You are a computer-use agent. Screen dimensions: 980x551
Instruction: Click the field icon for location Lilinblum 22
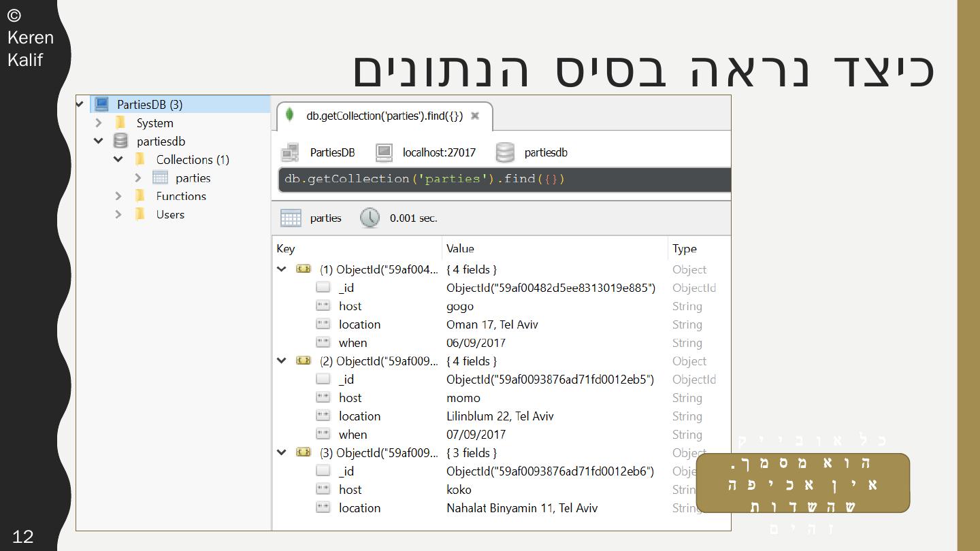coord(323,416)
